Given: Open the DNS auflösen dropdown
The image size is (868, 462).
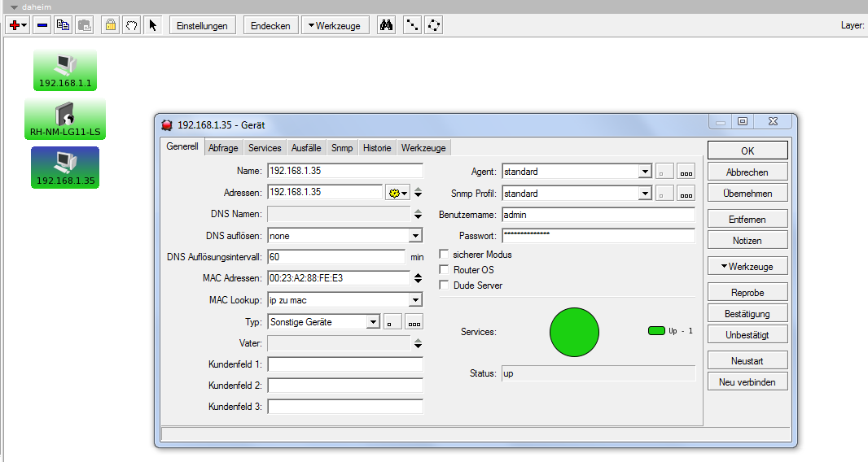Looking at the screenshot, I should 415,236.
